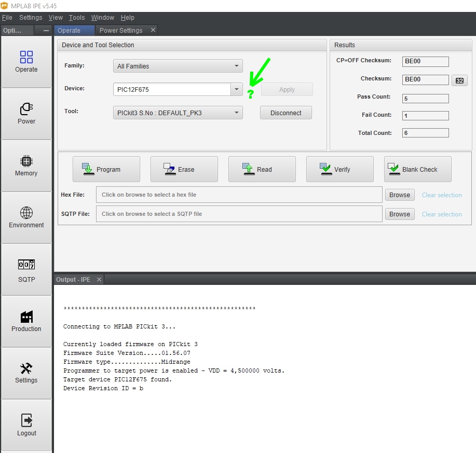Open the SQTP sidebar icon
The width and height of the screenshot is (476, 453).
click(26, 269)
